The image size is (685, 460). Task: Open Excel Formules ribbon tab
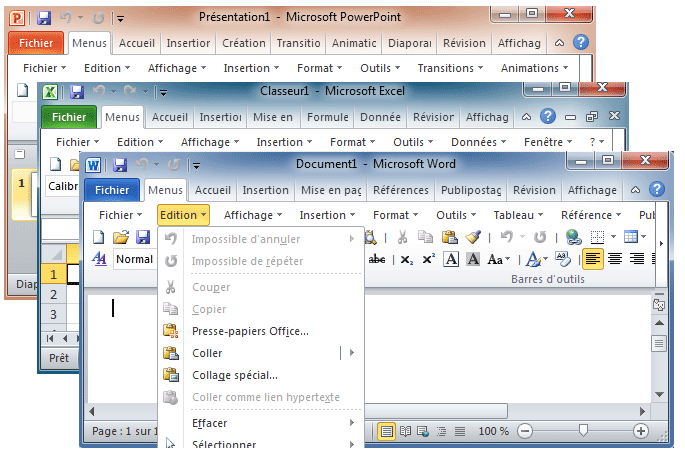[328, 117]
